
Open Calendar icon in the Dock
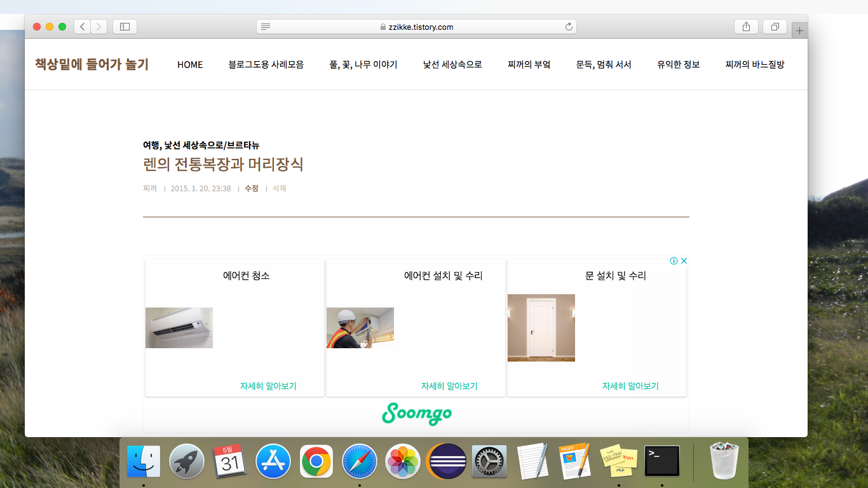[230, 461]
